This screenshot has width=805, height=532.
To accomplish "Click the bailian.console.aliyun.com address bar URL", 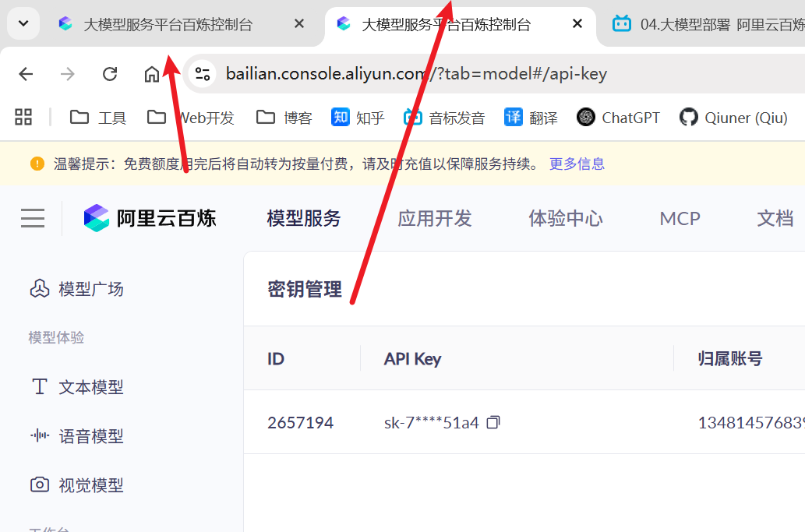I will pos(416,74).
